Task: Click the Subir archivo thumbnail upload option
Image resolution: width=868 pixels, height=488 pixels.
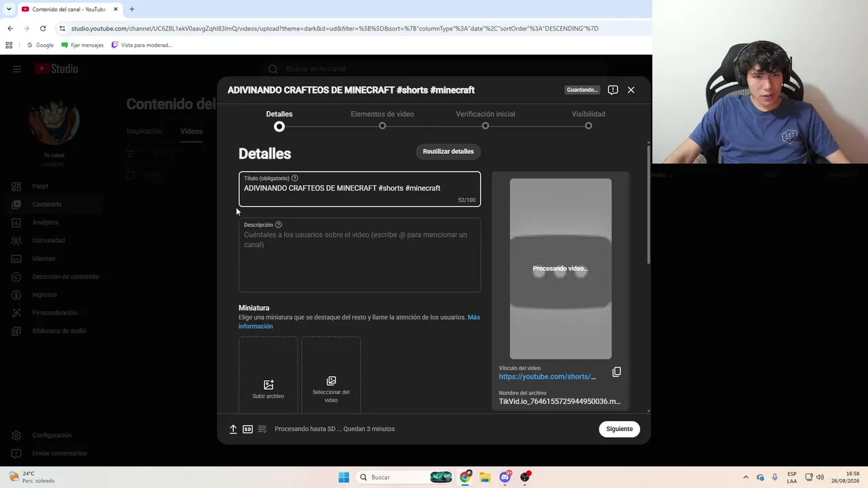Action: tap(268, 375)
